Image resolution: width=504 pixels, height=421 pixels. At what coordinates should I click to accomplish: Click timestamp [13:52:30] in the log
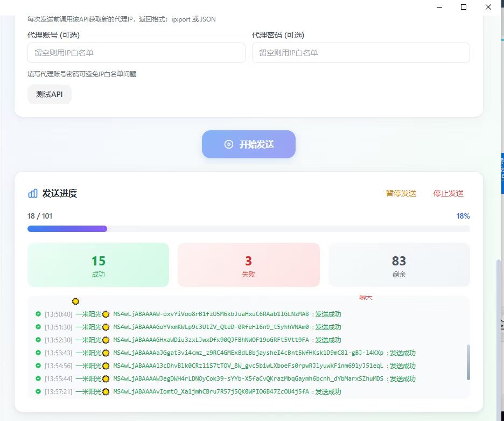(x=59, y=340)
